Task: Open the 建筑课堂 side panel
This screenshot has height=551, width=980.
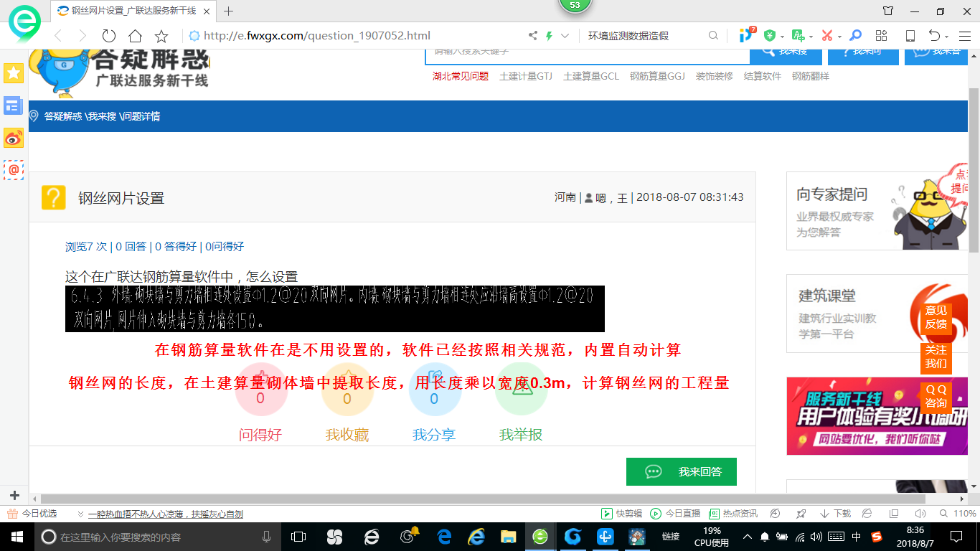Action: pyautogui.click(x=877, y=314)
